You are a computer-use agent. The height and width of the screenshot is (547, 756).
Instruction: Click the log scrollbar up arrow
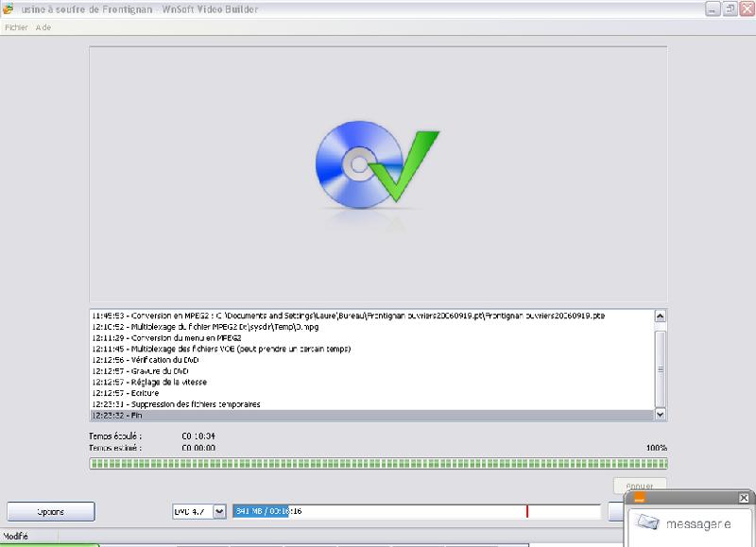coord(660,316)
